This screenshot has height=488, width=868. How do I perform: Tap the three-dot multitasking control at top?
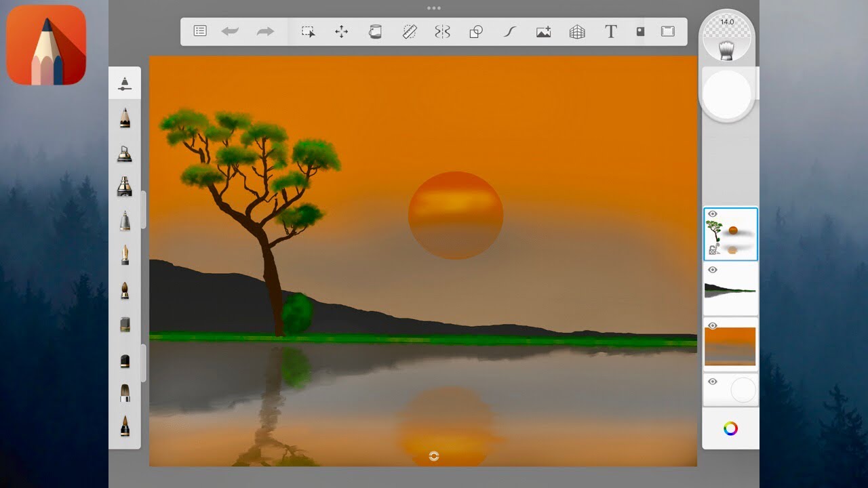pos(434,8)
